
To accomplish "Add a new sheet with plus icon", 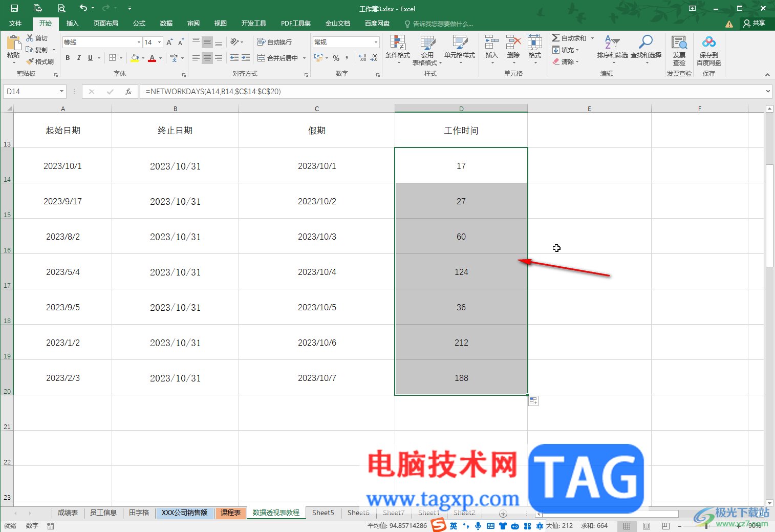I will click(503, 513).
